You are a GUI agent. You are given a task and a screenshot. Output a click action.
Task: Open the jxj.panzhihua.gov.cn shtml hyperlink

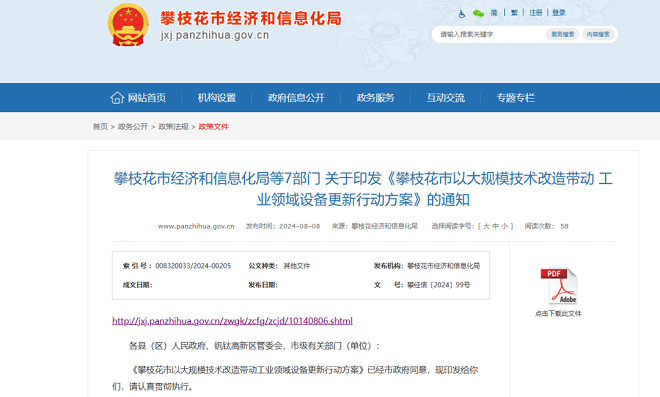tap(232, 321)
